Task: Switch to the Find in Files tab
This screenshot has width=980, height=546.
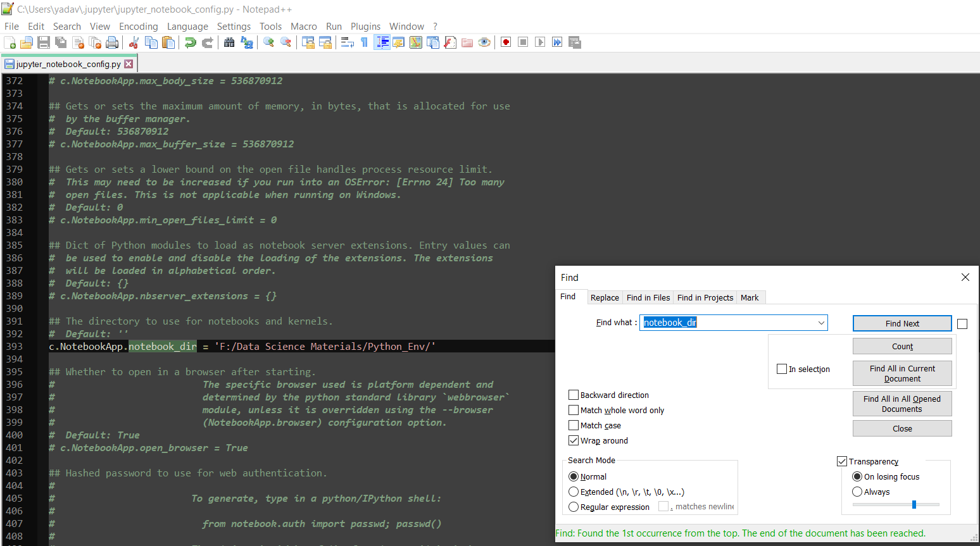Action: [648, 297]
